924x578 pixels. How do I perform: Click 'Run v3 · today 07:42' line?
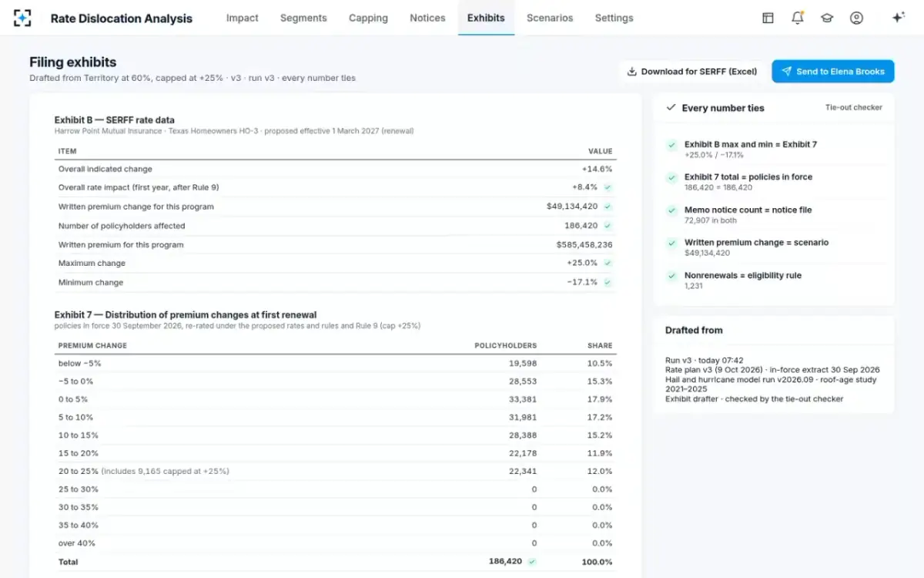pos(705,360)
